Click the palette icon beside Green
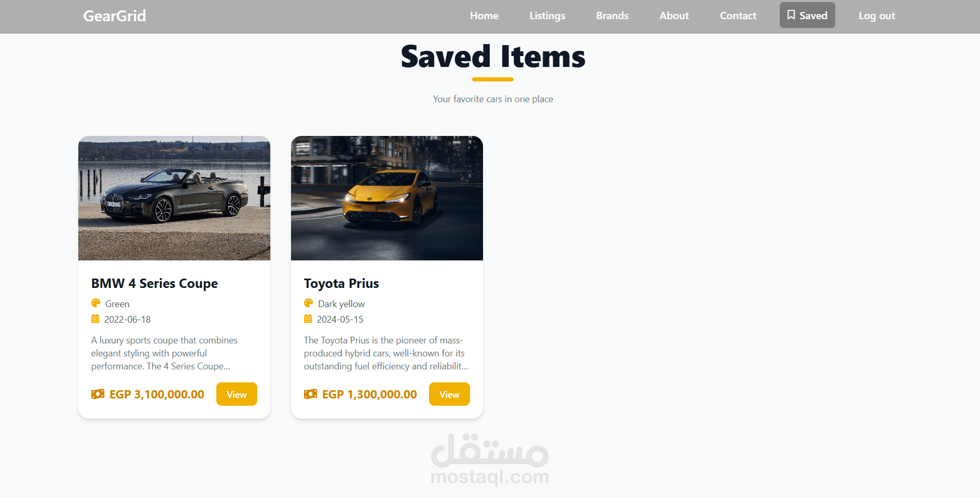Image resolution: width=980 pixels, height=497 pixels. click(96, 303)
